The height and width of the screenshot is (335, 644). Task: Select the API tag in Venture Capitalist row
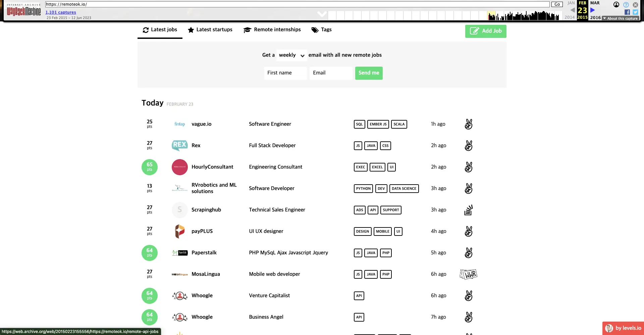pos(359,296)
